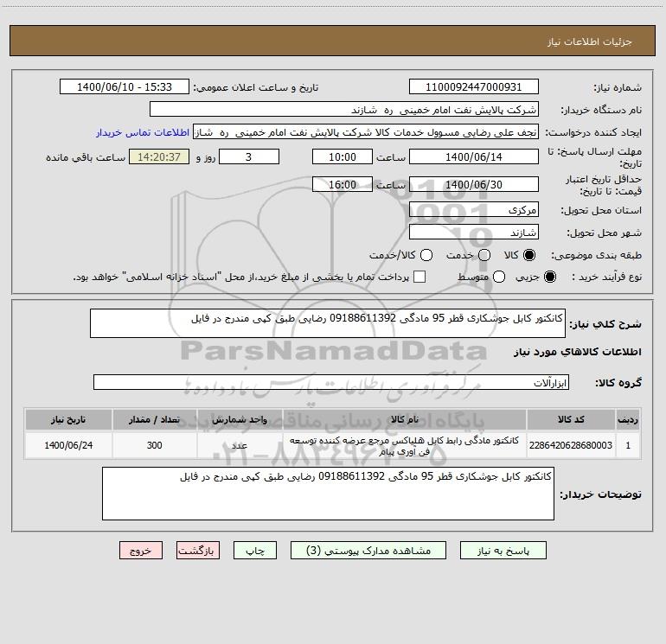This screenshot has height=644, width=666.
Task: Click product code cell 2286420628680003
Action: click(571, 445)
